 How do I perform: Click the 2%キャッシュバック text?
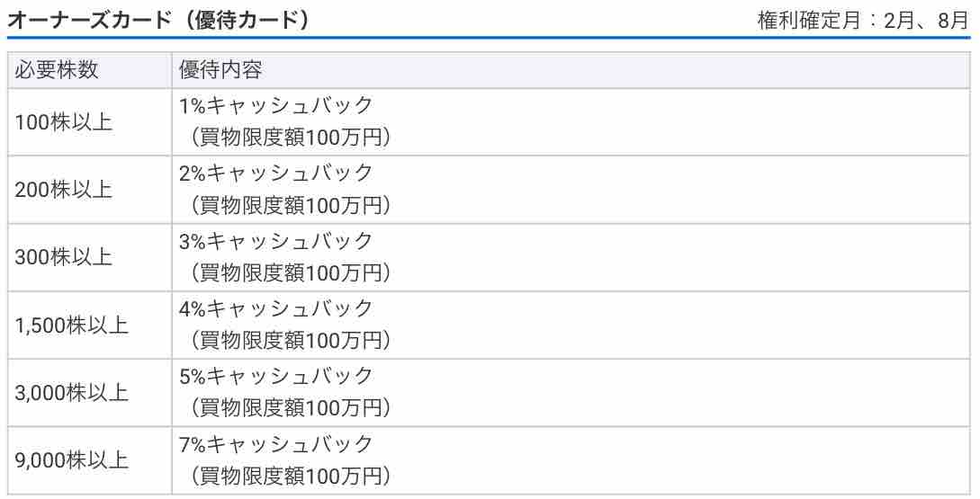pos(275,173)
